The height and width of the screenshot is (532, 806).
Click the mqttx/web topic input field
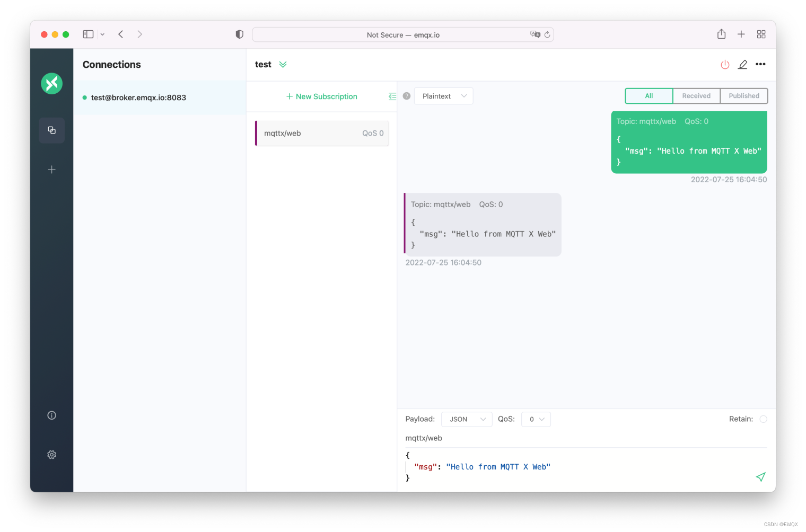[x=477, y=438]
